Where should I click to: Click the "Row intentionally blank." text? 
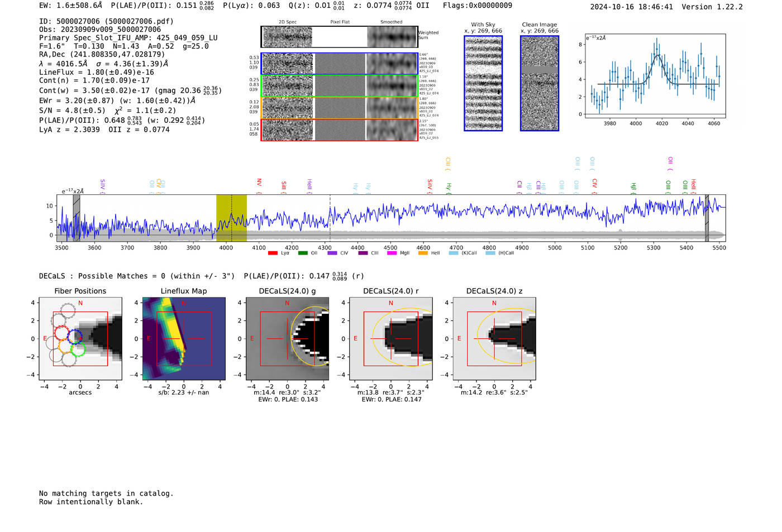(x=91, y=502)
